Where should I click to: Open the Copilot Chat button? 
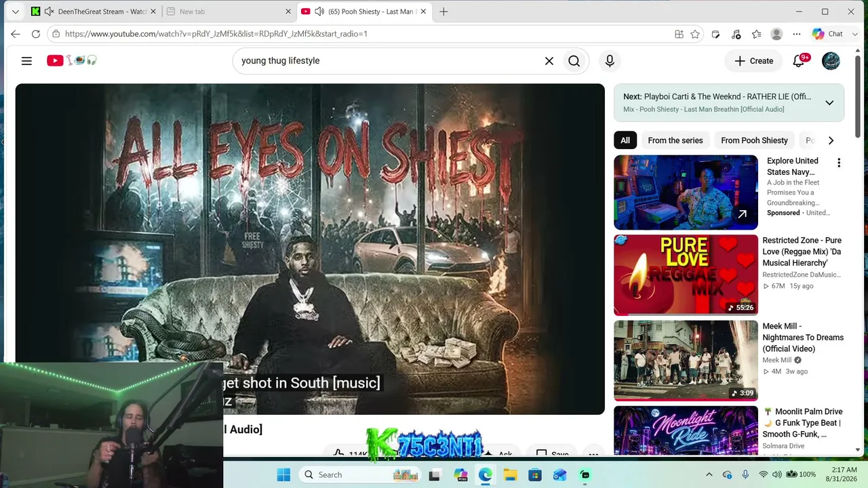pyautogui.click(x=828, y=34)
